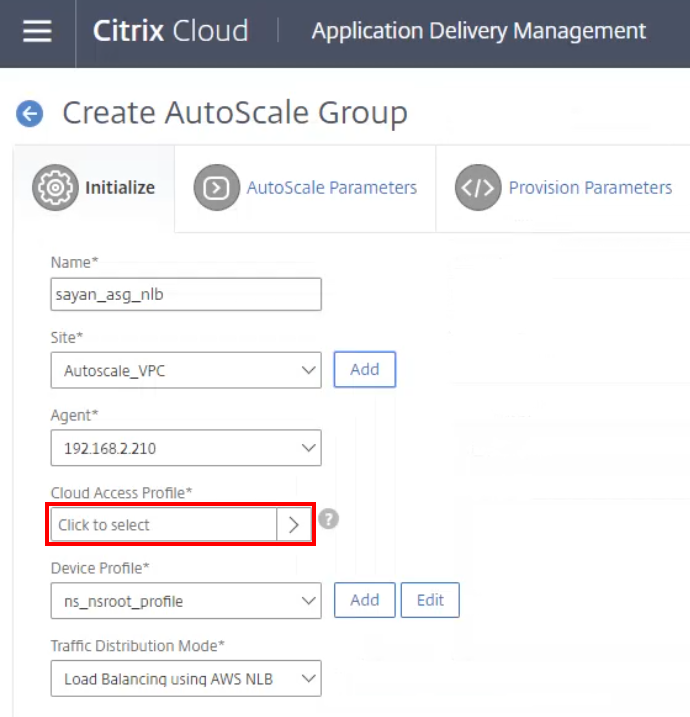Screen dimensions: 690x717
Task: Click the Initialize gear icon
Action: tap(55, 187)
